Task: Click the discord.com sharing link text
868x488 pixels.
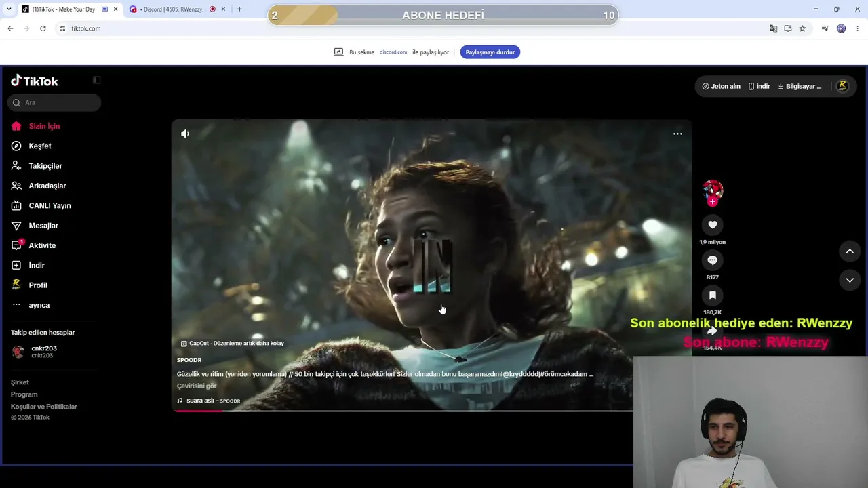Action: [x=393, y=52]
